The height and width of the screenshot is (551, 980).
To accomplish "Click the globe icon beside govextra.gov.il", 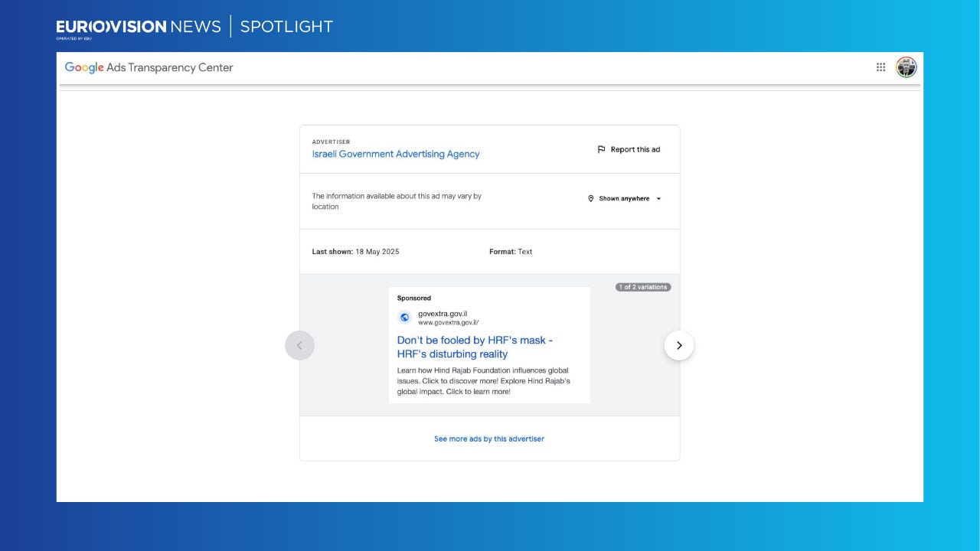I will [404, 318].
